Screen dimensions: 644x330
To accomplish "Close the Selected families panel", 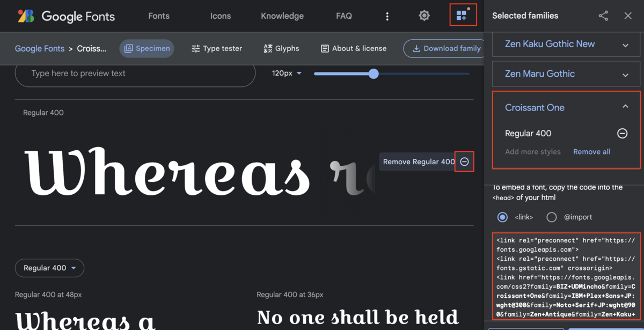I will click(628, 16).
